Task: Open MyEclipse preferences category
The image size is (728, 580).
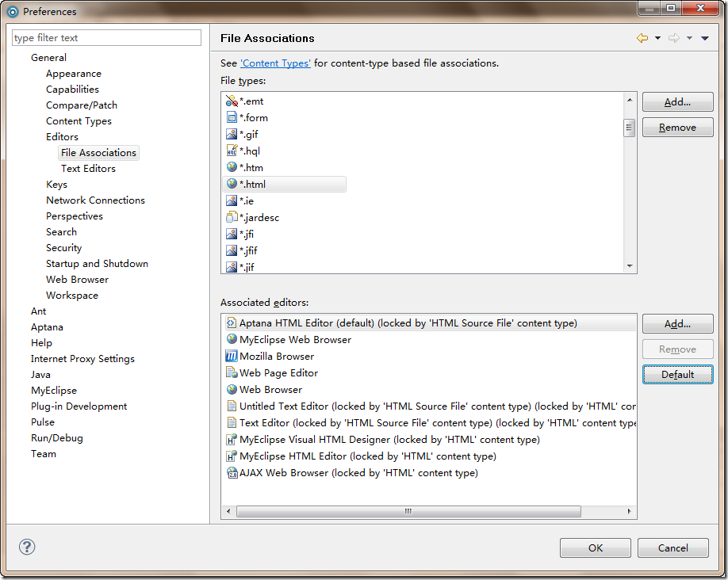Action: [54, 390]
